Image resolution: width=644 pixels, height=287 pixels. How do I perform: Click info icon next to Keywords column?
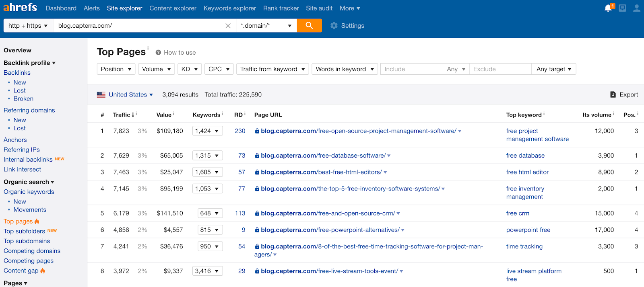pos(222,114)
